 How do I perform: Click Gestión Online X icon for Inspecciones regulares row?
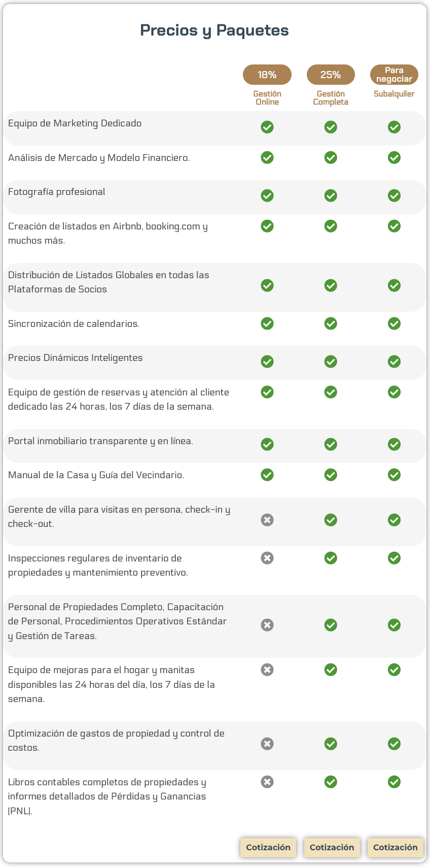[x=267, y=558]
